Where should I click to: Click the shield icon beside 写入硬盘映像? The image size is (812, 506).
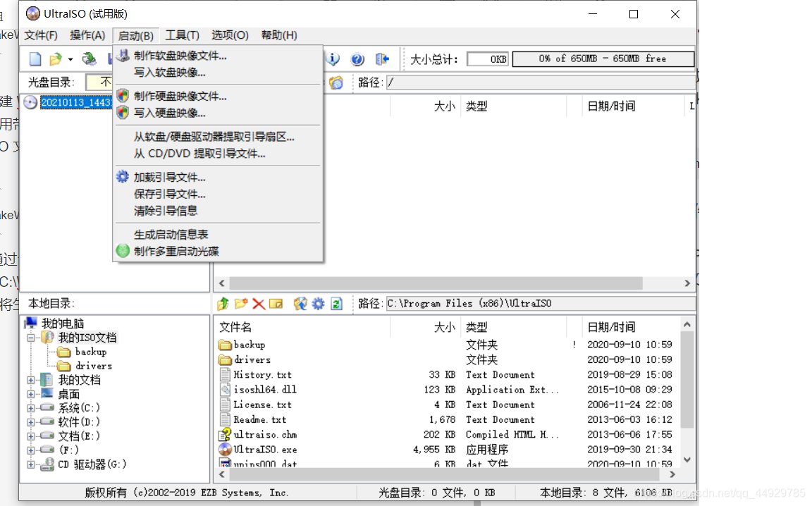[123, 112]
